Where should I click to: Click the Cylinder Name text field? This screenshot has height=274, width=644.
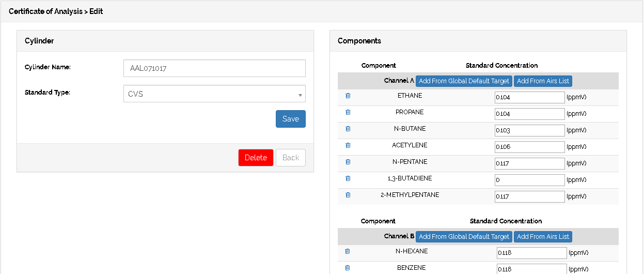(214, 68)
